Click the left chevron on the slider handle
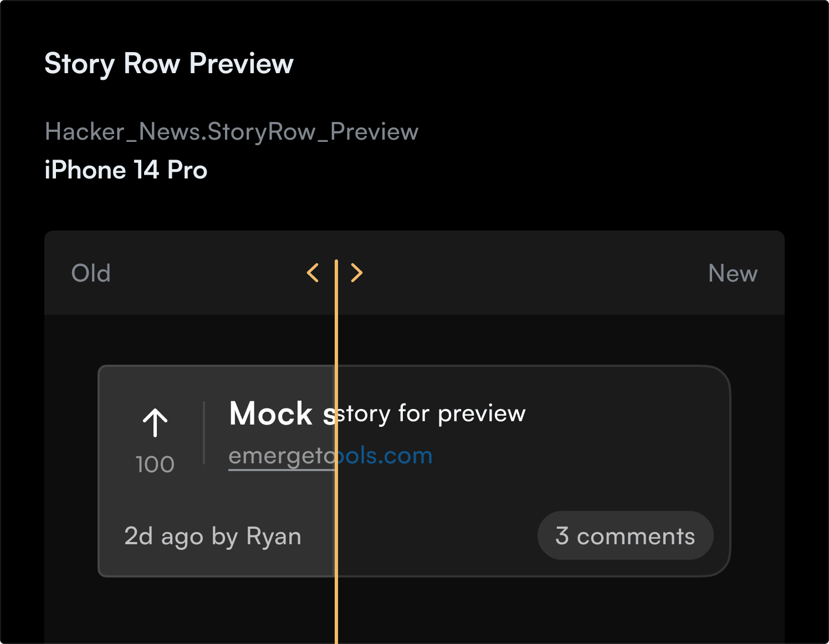829x644 pixels. pyautogui.click(x=313, y=273)
